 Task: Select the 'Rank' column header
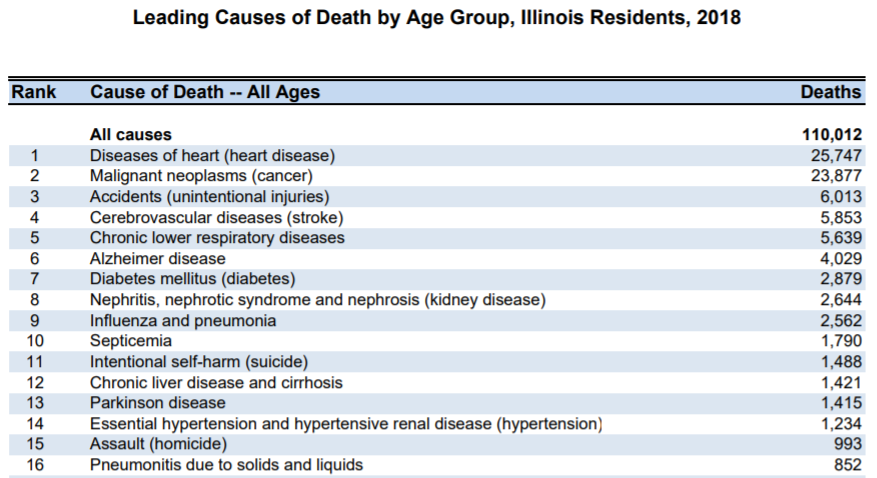34,92
